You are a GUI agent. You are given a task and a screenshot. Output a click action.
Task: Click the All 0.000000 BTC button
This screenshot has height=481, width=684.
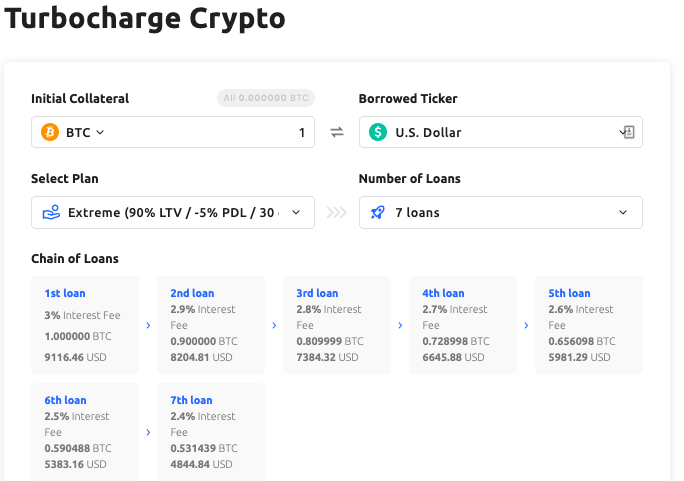pos(266,98)
